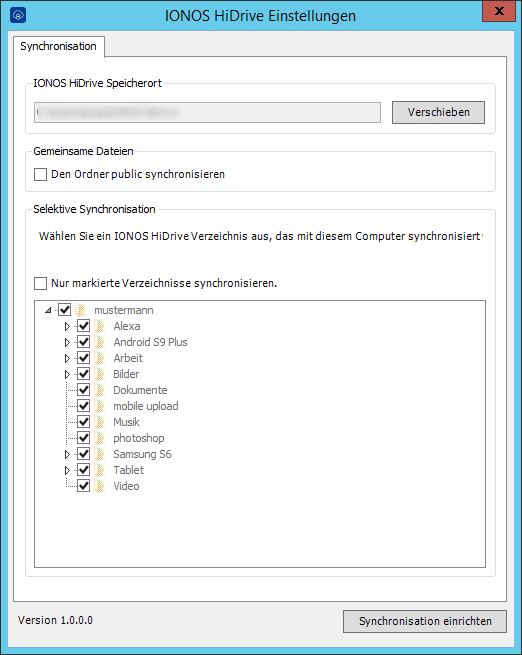
Task: Uncheck the photoshop folder checkbox
Action: pos(84,438)
